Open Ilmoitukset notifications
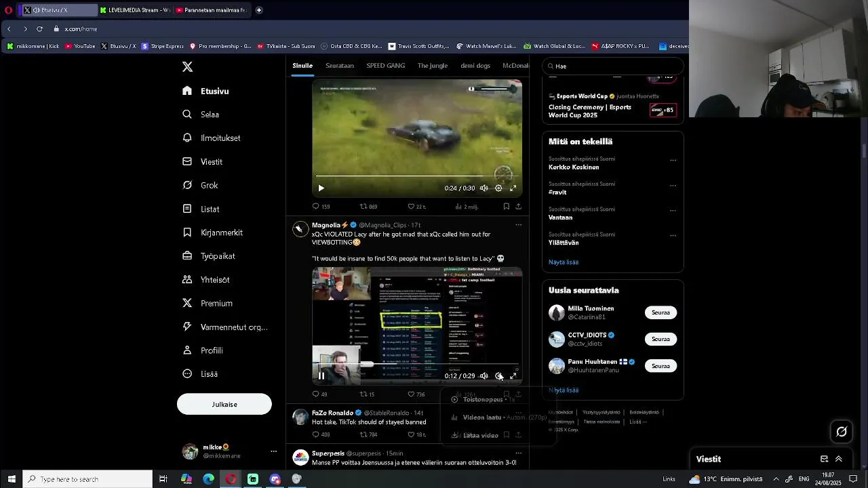Screen dimensions: 868x488 click(212, 138)
